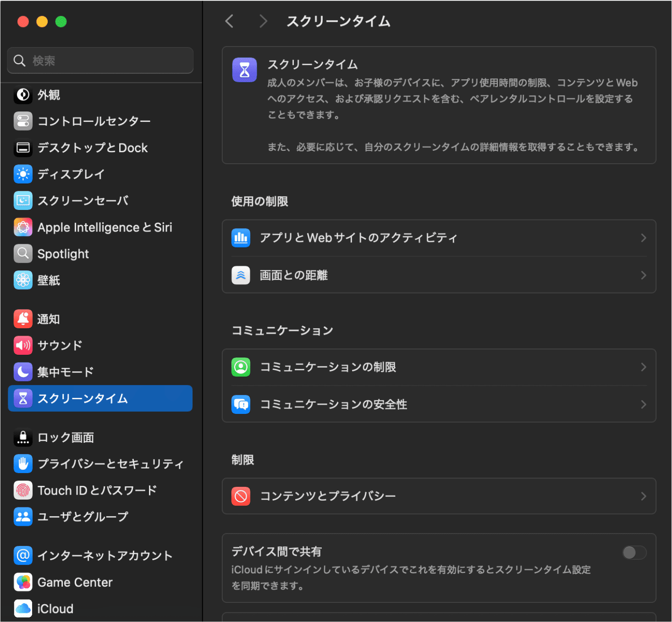Image resolution: width=672 pixels, height=622 pixels.
Task: Open Apple IntelligenceとSiri settings
Action: coord(23,227)
